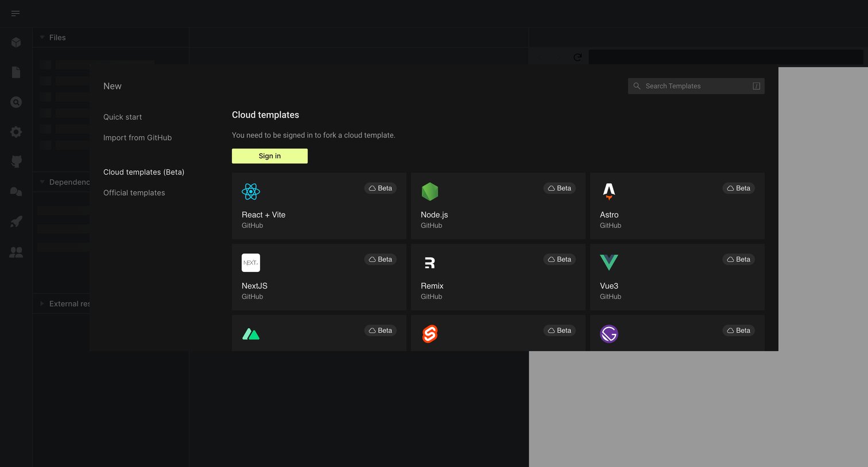Click the magnifier icon in Search Templates
The image size is (868, 467).
(637, 86)
